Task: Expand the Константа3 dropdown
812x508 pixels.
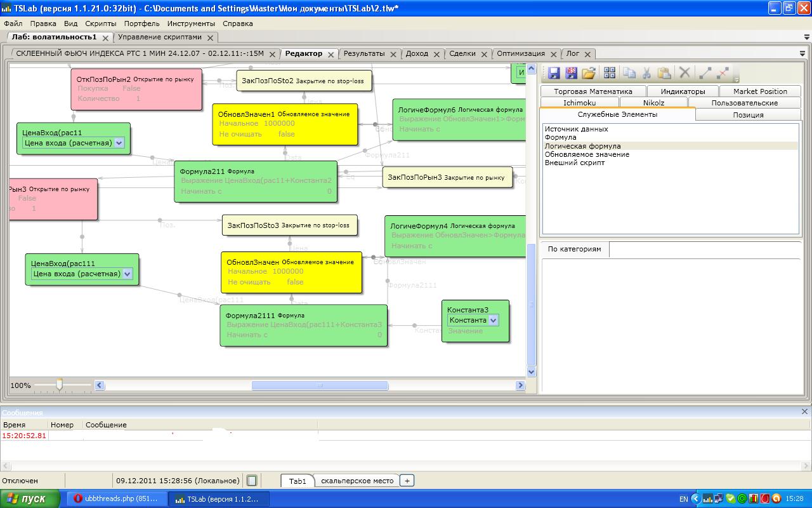Action: point(493,320)
